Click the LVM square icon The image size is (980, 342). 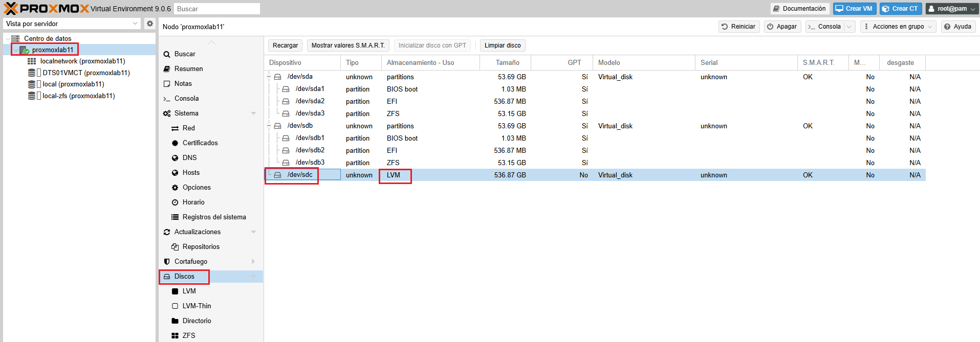coord(175,291)
